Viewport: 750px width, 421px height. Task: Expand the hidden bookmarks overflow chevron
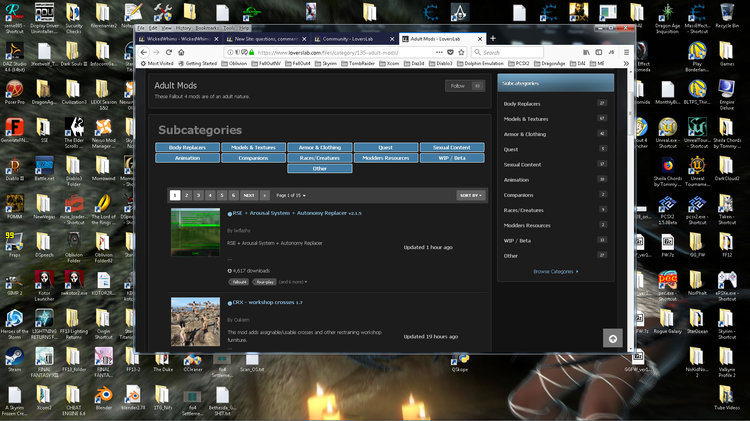(x=626, y=63)
